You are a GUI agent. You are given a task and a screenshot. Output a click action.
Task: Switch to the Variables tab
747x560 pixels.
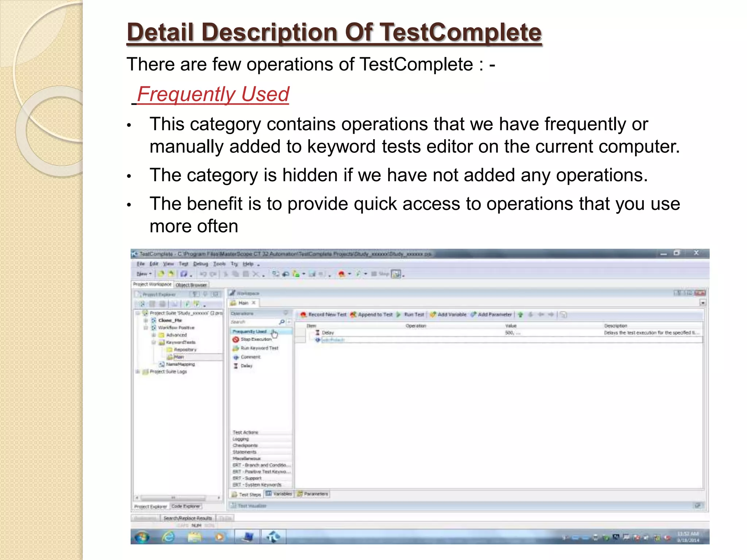(x=279, y=494)
